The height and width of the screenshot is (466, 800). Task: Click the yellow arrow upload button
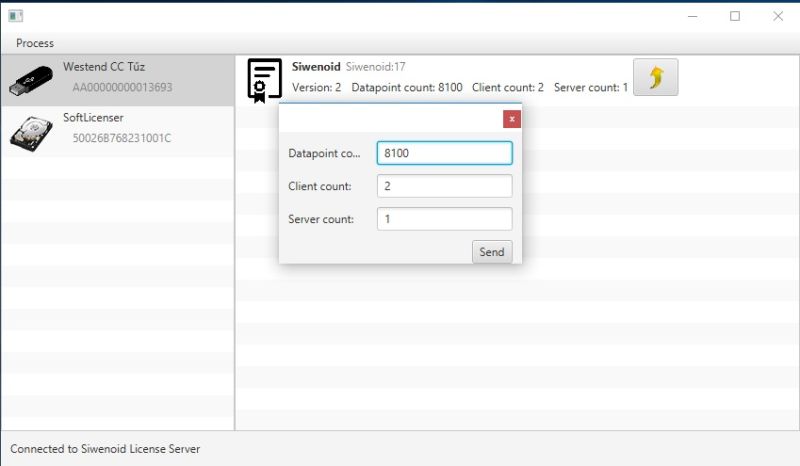coord(656,77)
